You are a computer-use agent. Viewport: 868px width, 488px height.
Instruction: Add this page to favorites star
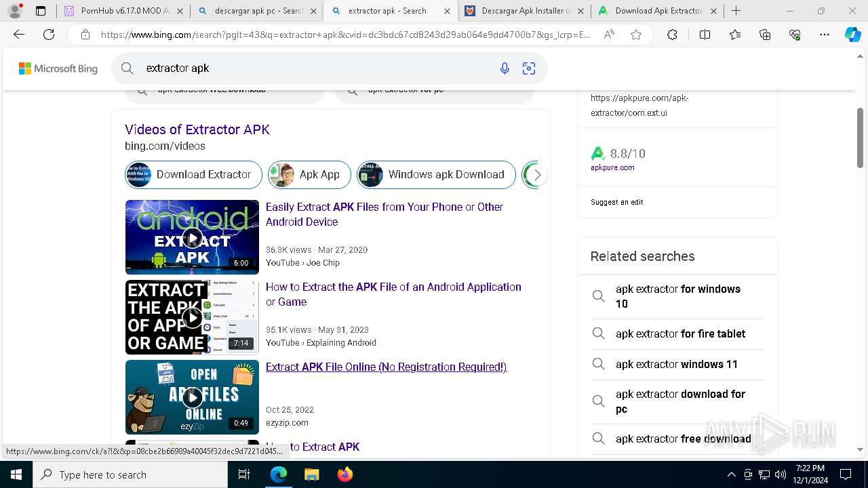[636, 35]
